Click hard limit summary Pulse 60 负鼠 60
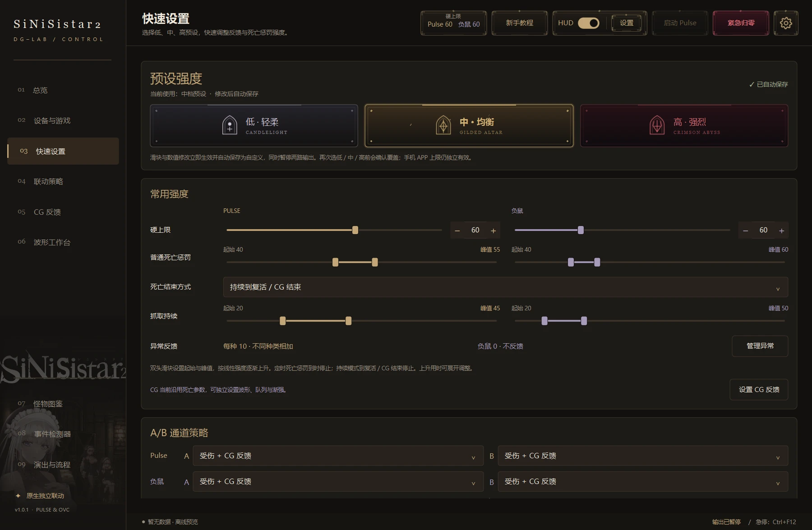The image size is (812, 530). [453, 23]
